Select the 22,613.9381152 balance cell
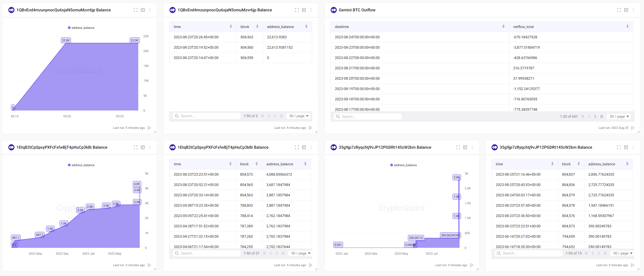644x276 pixels. pyautogui.click(x=287, y=47)
